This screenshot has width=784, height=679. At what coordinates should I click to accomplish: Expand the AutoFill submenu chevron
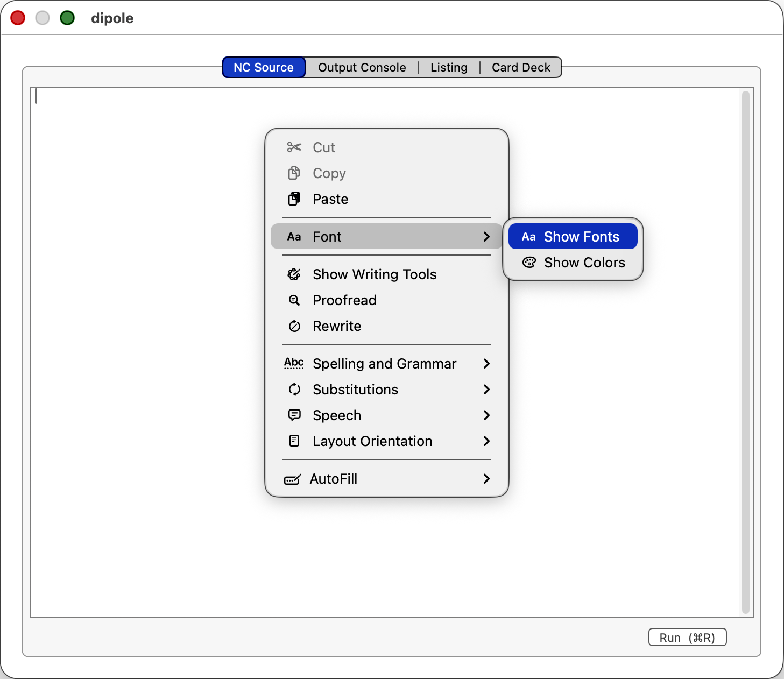coord(486,479)
